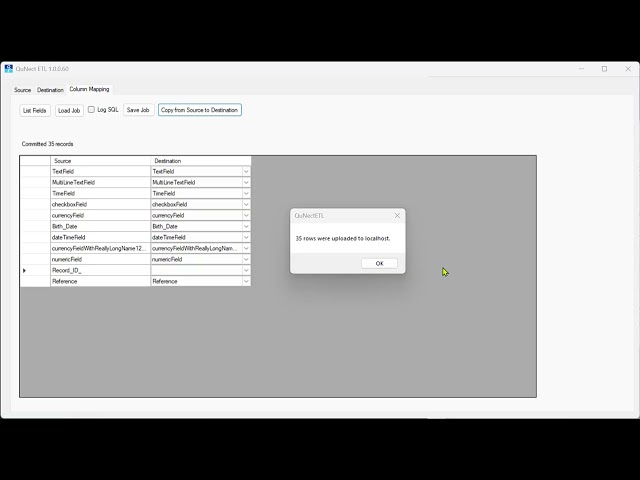The width and height of the screenshot is (640, 480).
Task: Click the Save Job button
Action: pyautogui.click(x=138, y=110)
